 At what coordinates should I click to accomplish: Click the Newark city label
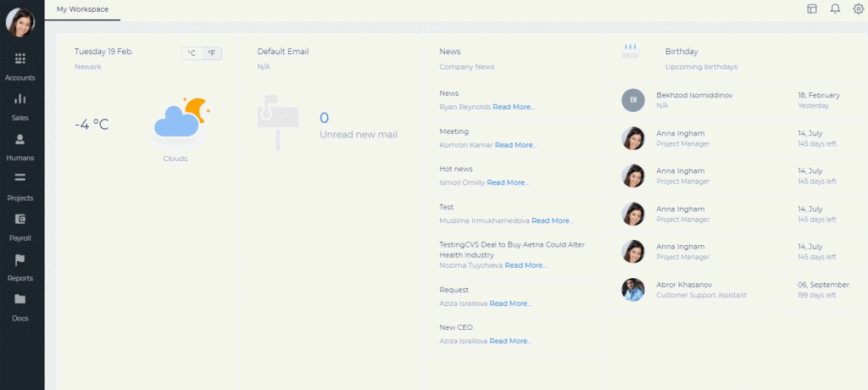tap(88, 67)
